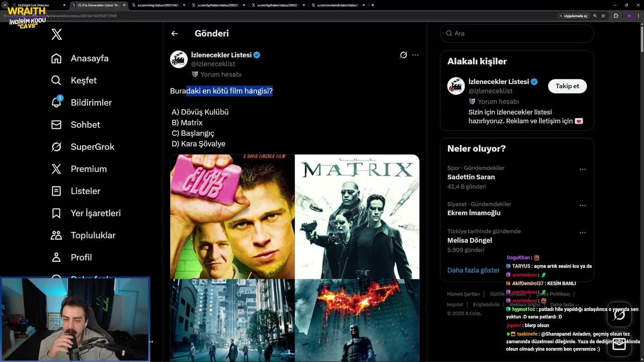The image size is (644, 362).
Task: Open tab search dropdown arrow
Action: point(5,5)
